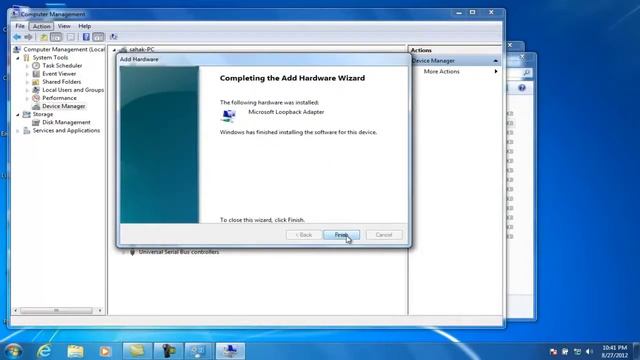Expand the Shared Folders node

pyautogui.click(x=27, y=82)
